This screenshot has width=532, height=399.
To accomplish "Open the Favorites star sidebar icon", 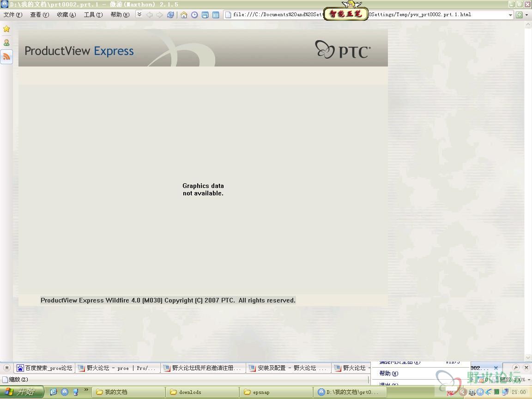I will [6, 29].
